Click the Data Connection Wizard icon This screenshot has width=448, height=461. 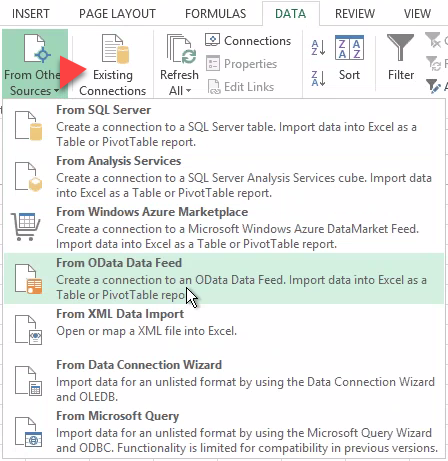click(28, 381)
